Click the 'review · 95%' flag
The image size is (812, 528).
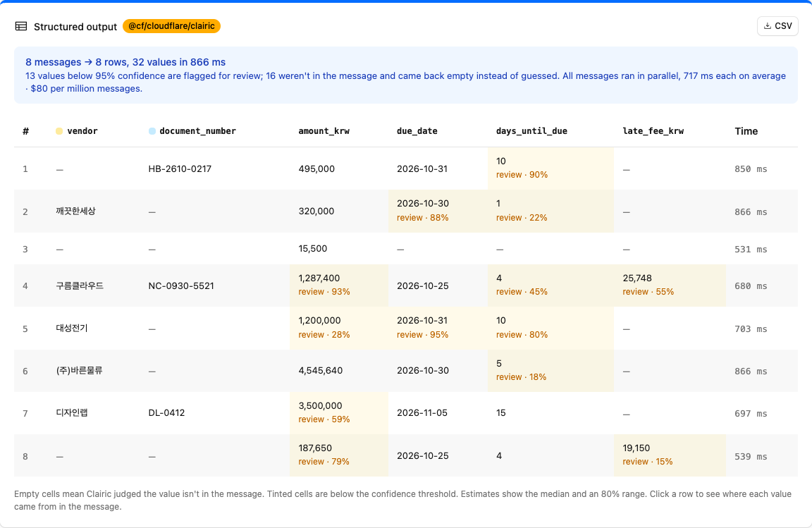click(423, 335)
